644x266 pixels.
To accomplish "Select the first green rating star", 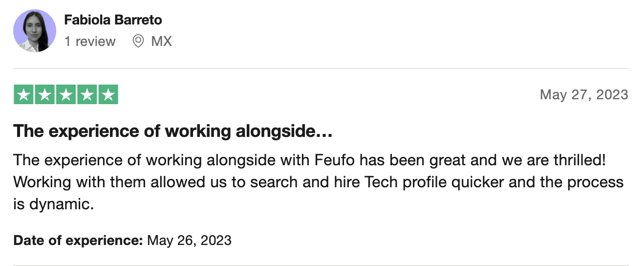I will click(x=23, y=95).
